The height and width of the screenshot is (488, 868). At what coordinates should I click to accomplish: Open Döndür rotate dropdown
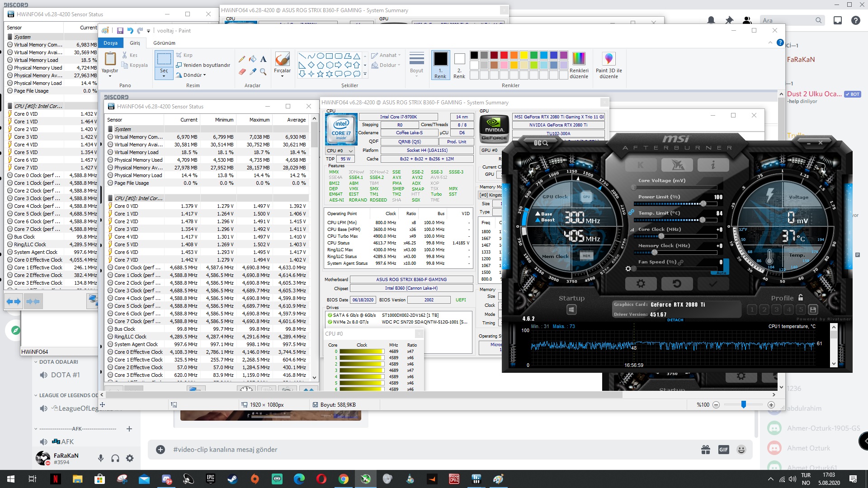click(x=191, y=75)
